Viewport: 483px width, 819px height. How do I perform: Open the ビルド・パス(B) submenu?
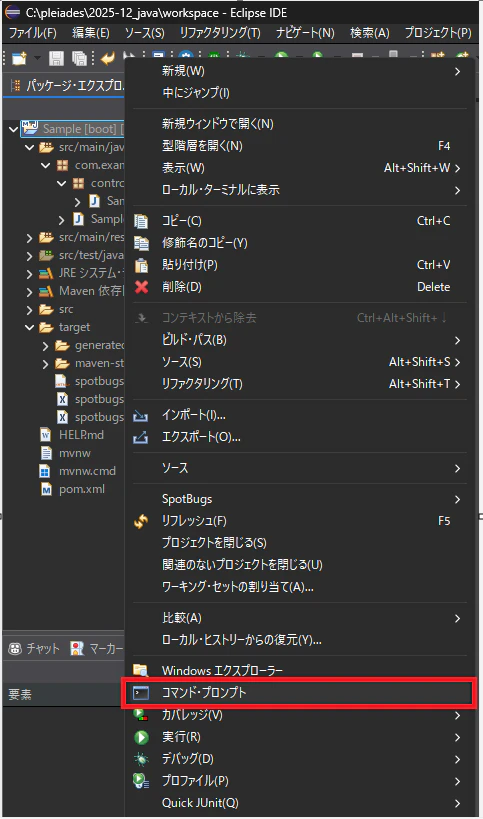[x=299, y=341]
